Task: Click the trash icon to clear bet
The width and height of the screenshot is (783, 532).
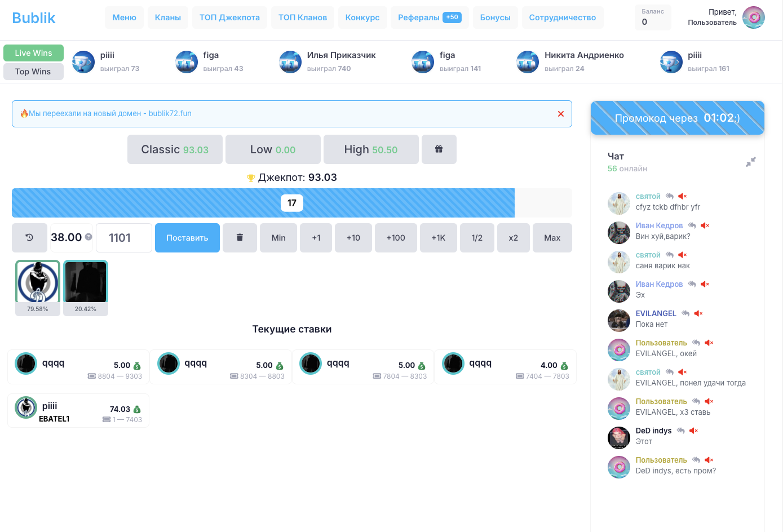Action: [240, 238]
